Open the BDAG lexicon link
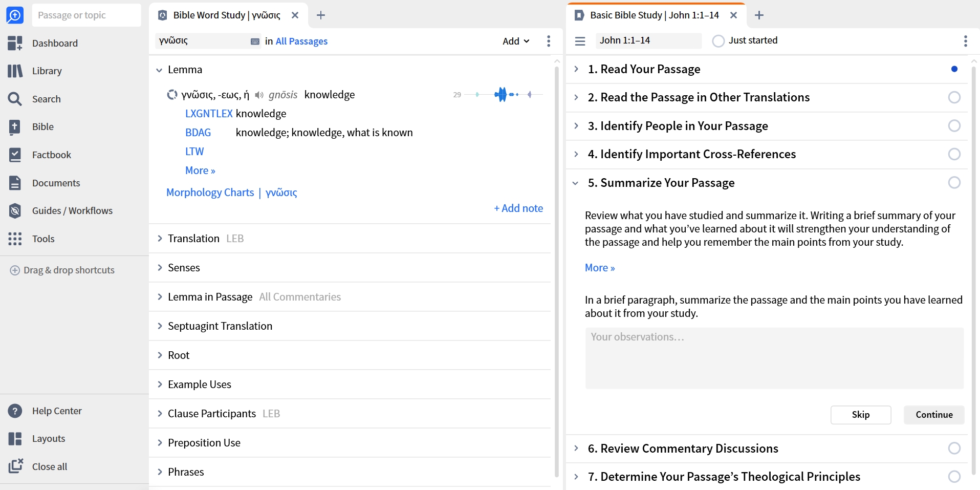This screenshot has width=980, height=490. [x=198, y=133]
